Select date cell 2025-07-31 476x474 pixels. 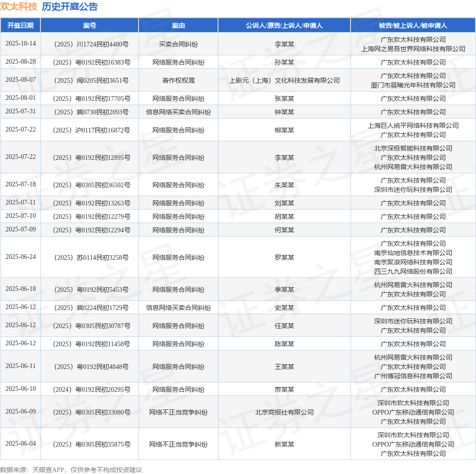tap(20, 112)
